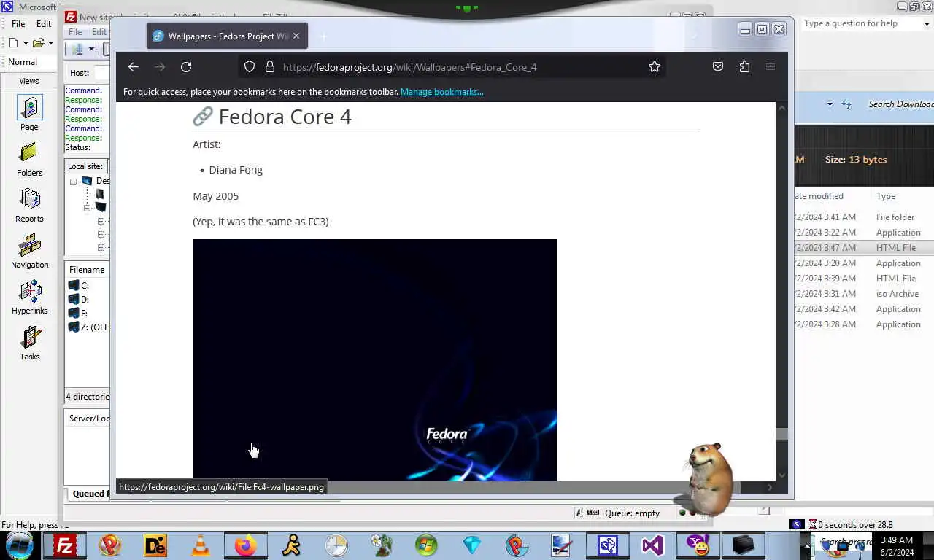Expand the Open dropdown arrow in FrontPage
This screenshot has width=934, height=560.
point(50,43)
